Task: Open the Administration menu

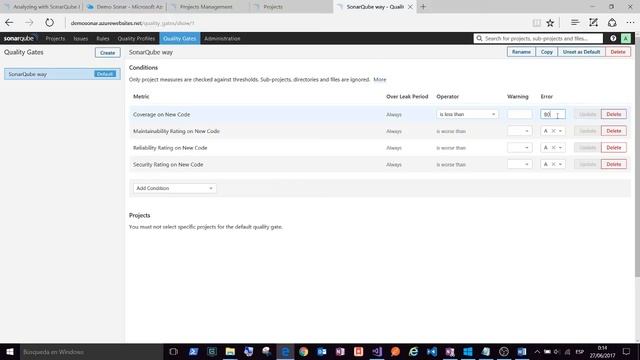Action: click(222, 38)
